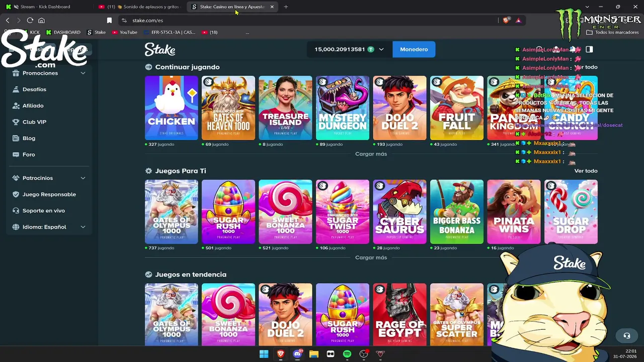This screenshot has height=362, width=644.
Task: Reload the Stake page
Action: coord(30,20)
